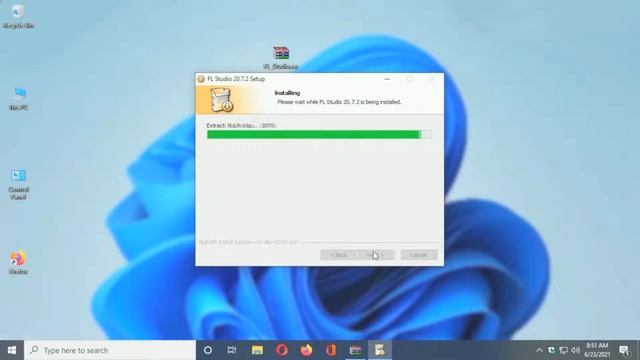The image size is (640, 360).
Task: Click the green installation progress bar
Action: (319, 135)
